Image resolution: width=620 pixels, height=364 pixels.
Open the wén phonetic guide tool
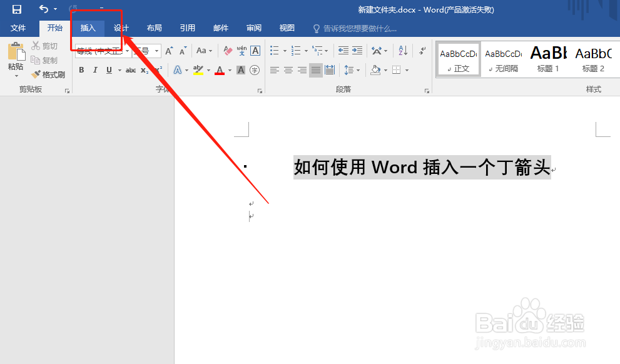241,51
